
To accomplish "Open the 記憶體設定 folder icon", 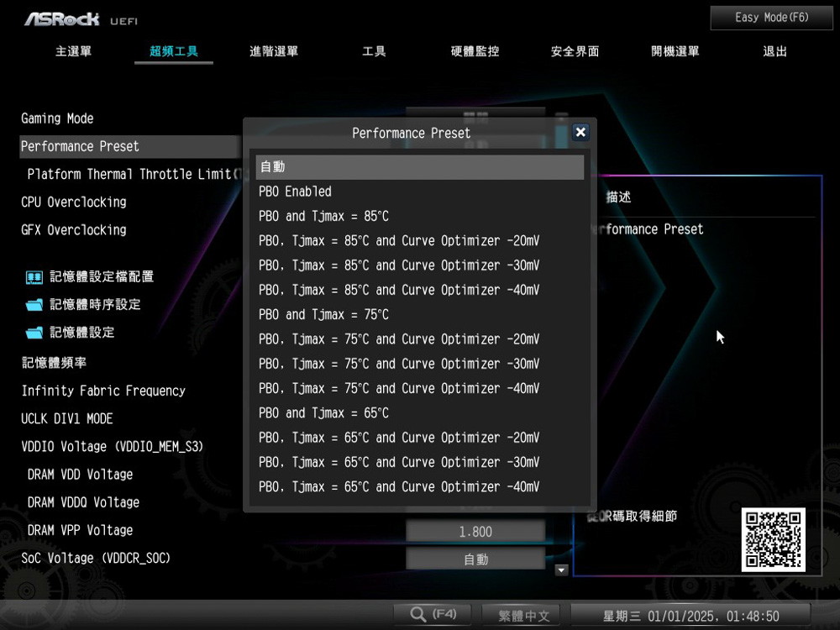I will click(34, 333).
